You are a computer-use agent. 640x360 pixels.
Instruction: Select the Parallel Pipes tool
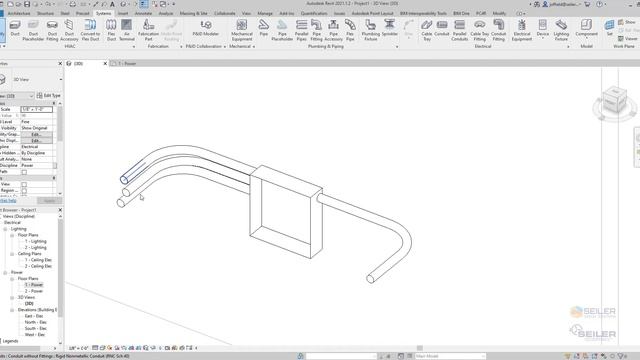[302, 30]
